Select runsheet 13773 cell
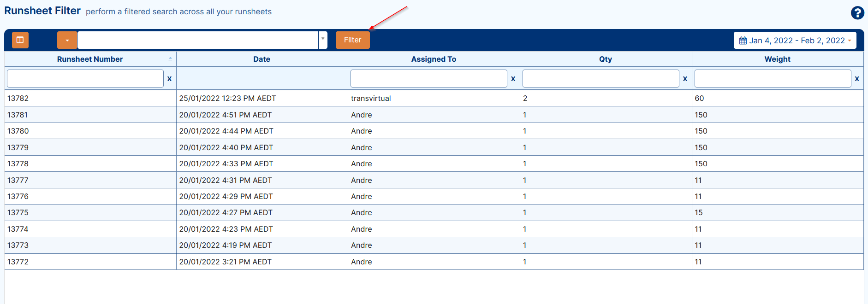This screenshot has height=304, width=868. pyautogui.click(x=90, y=245)
